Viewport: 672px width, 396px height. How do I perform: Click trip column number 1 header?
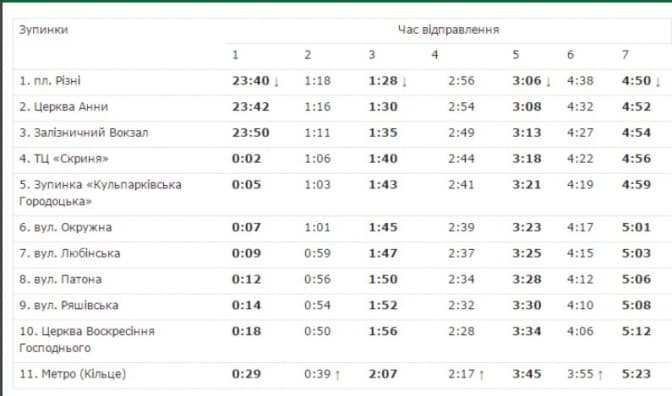[235, 55]
